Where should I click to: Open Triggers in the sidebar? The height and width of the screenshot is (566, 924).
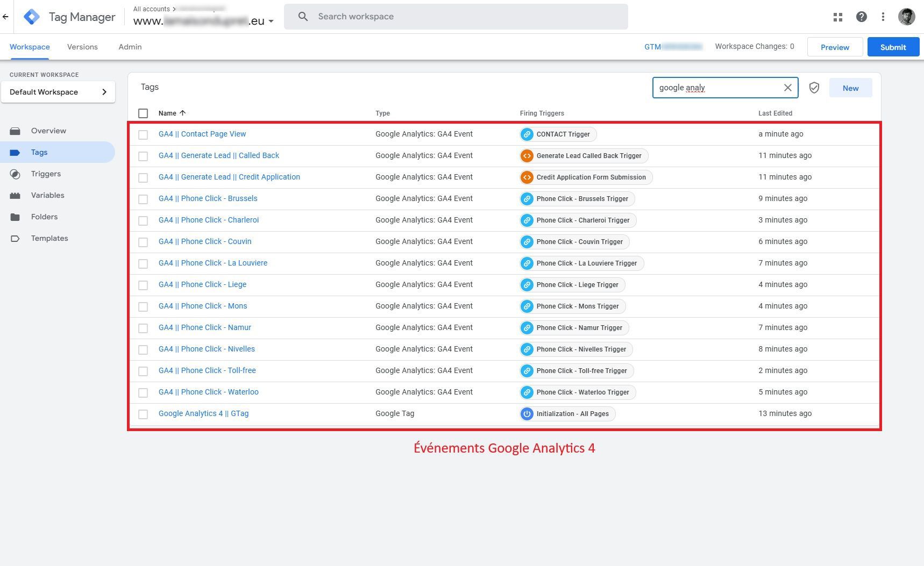pos(46,174)
